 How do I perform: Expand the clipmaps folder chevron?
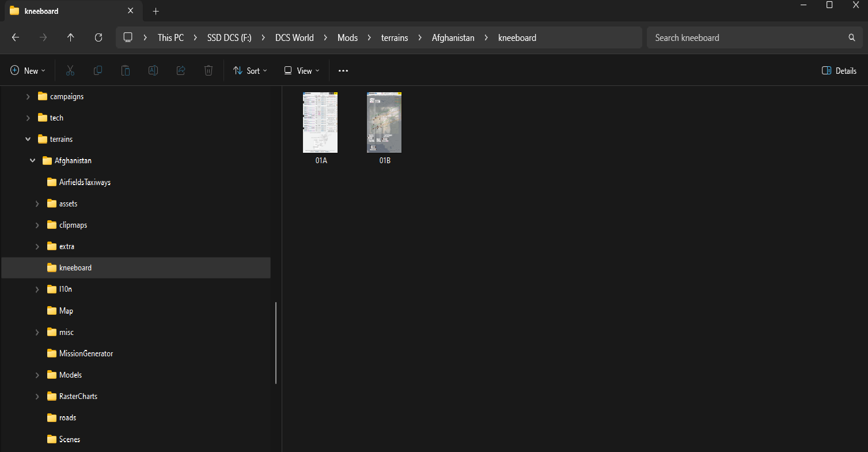click(37, 225)
